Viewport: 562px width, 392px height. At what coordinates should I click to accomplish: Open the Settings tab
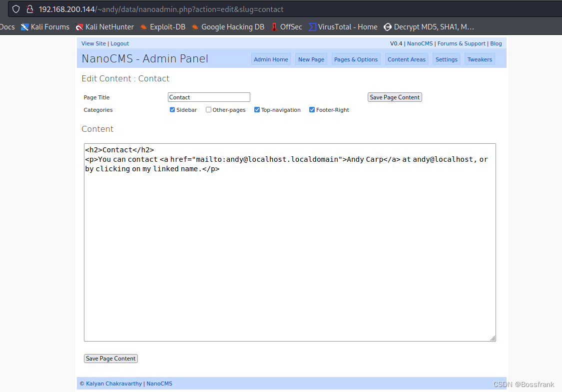coord(446,59)
